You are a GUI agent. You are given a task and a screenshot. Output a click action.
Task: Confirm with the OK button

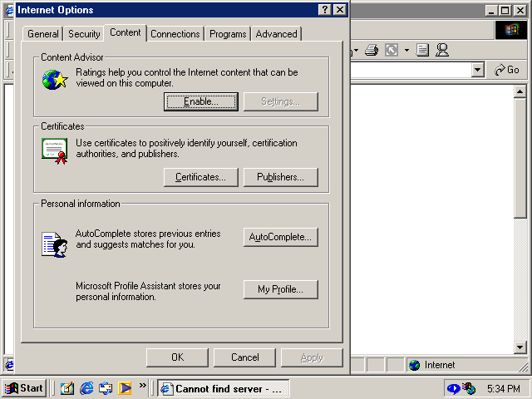(177, 357)
